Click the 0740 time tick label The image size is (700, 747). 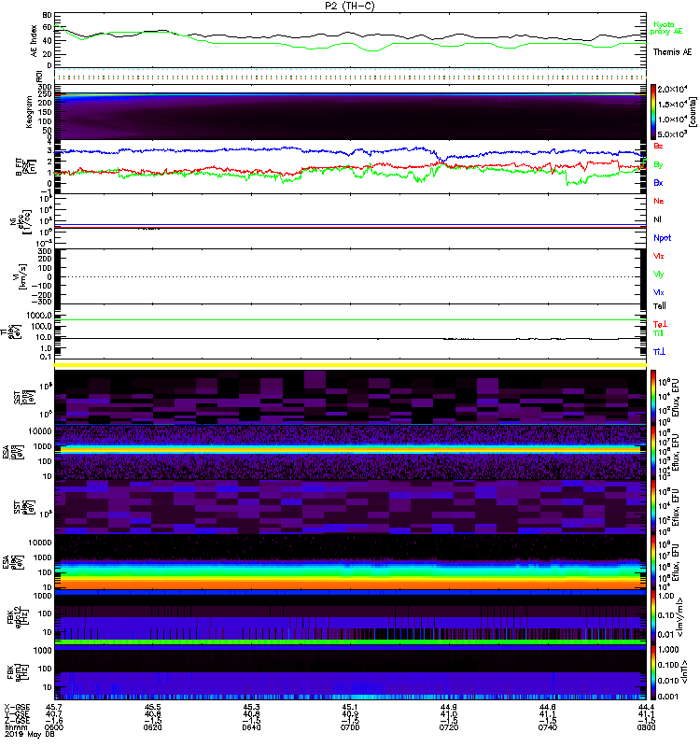coord(547,727)
